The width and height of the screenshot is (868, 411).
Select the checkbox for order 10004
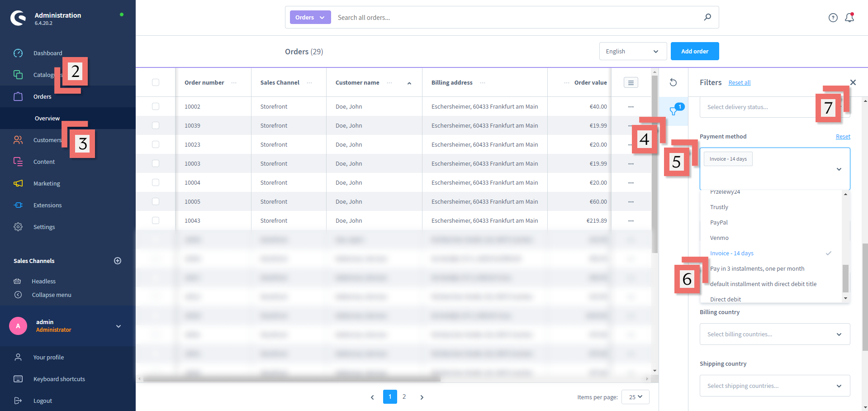click(156, 182)
